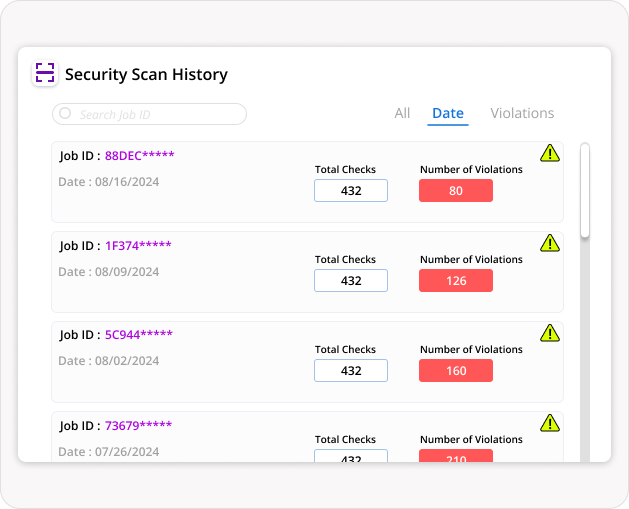The height and width of the screenshot is (509, 629).
Task: Click the Security Scan History title
Action: (146, 75)
